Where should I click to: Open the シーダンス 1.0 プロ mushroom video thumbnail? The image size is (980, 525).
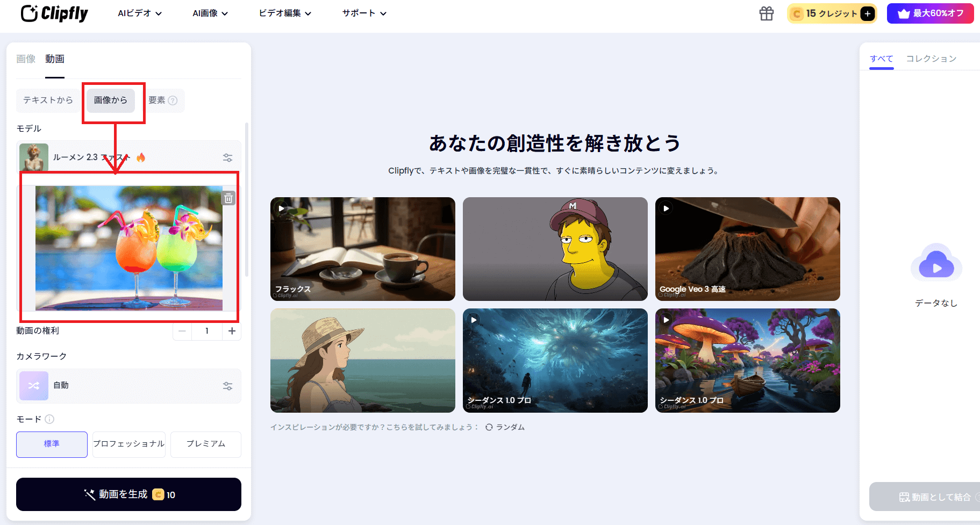pos(747,361)
